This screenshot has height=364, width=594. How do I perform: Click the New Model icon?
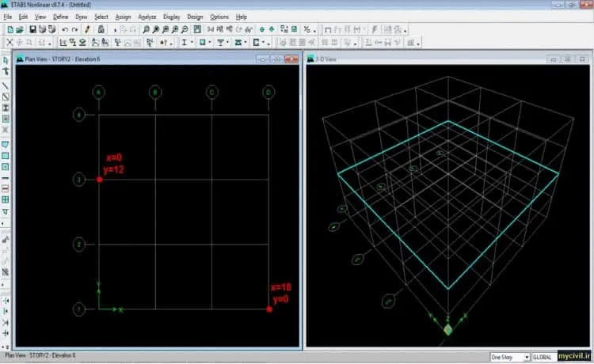click(x=10, y=29)
